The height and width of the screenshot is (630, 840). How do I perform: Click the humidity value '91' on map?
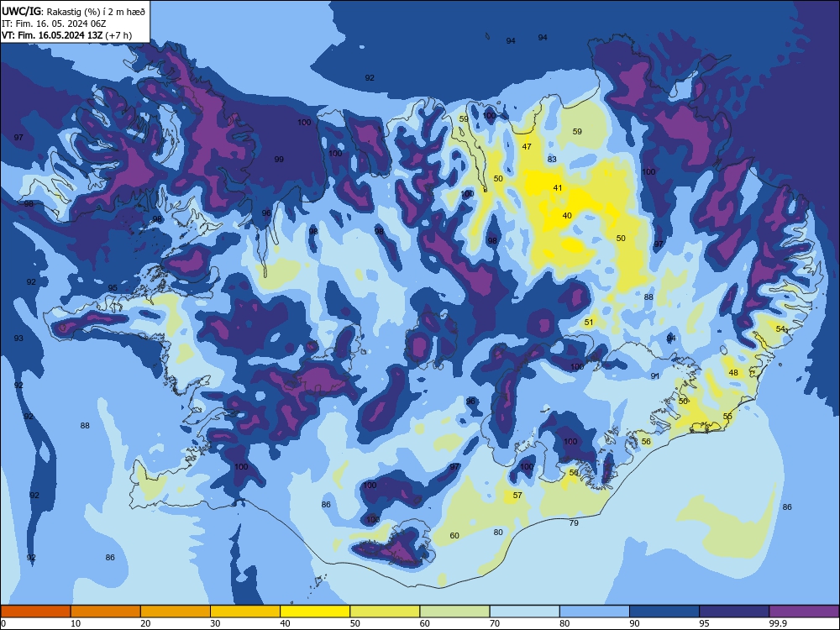(x=655, y=376)
